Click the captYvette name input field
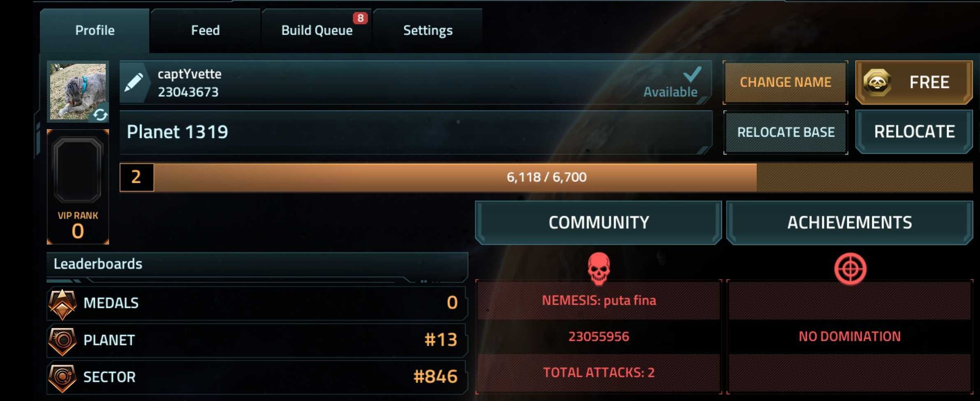 pyautogui.click(x=415, y=82)
